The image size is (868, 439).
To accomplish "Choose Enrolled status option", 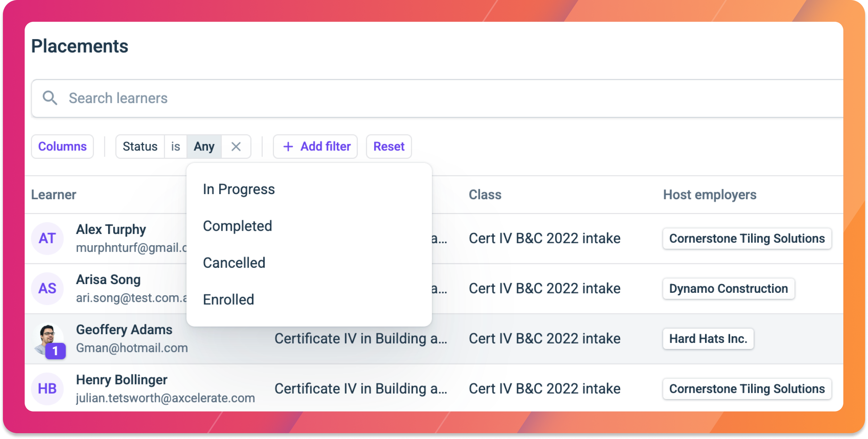I will [309, 300].
